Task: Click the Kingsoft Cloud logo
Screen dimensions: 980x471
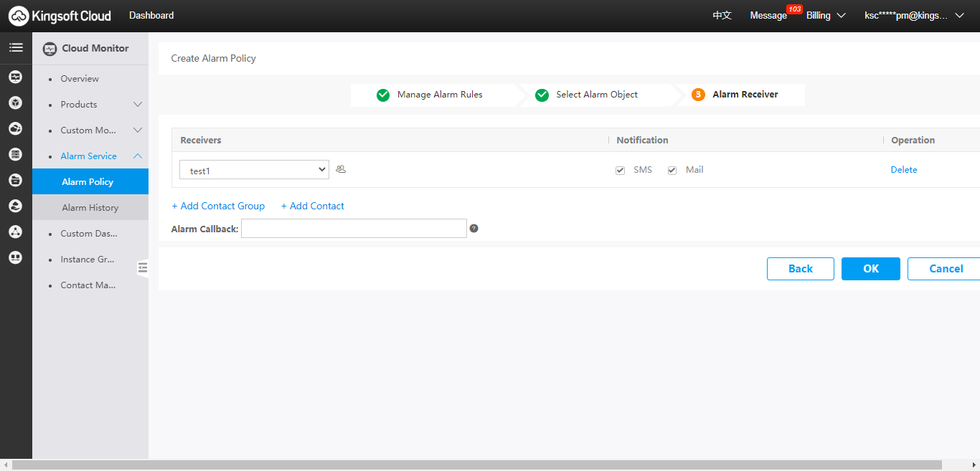Action: tap(60, 16)
